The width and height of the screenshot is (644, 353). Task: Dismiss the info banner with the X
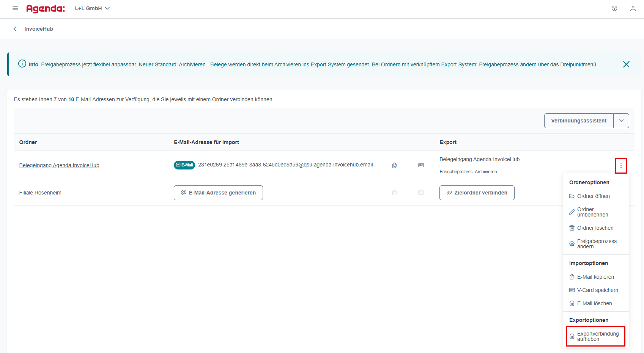pos(626,64)
